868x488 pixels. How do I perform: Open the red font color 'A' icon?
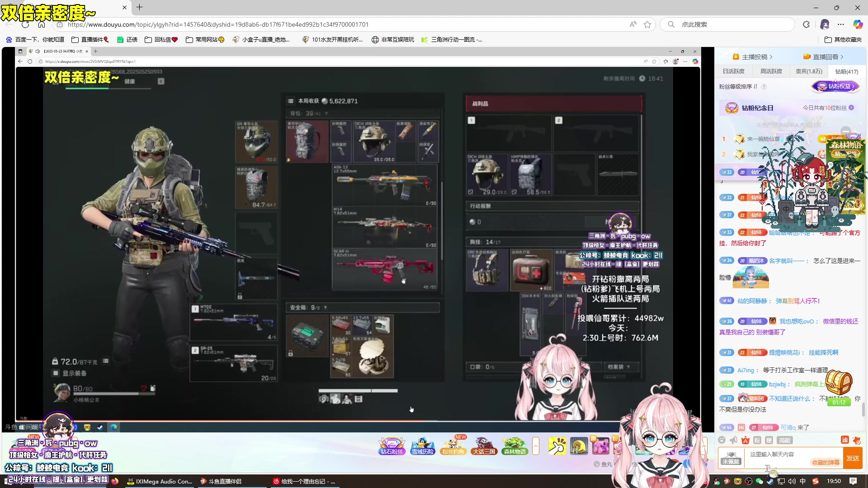(745, 440)
